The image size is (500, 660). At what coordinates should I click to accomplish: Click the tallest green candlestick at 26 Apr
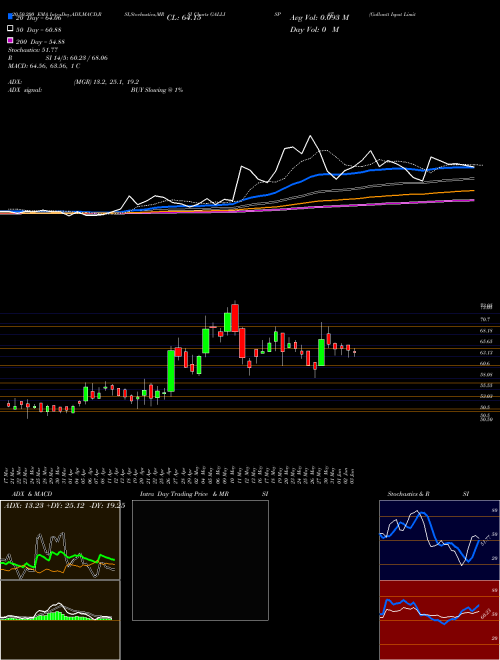coord(171,371)
